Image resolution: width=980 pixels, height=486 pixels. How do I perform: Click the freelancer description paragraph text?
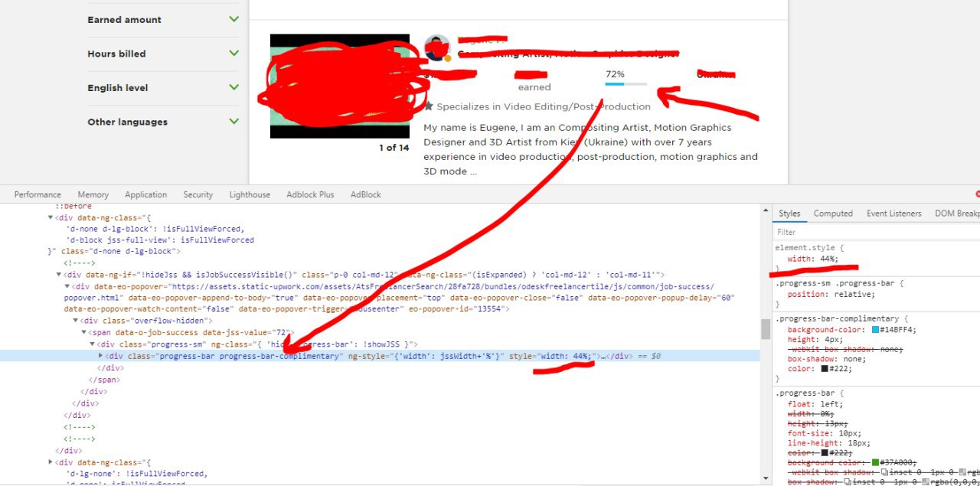pyautogui.click(x=590, y=149)
